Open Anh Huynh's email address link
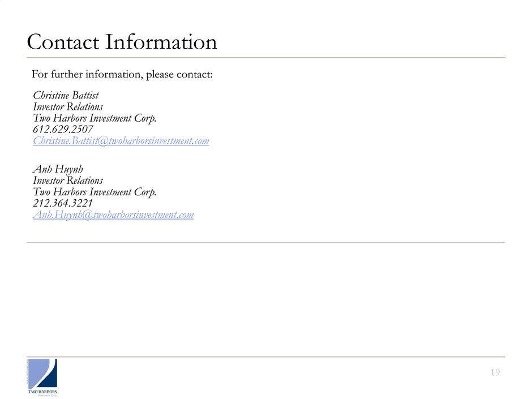 pos(113,214)
